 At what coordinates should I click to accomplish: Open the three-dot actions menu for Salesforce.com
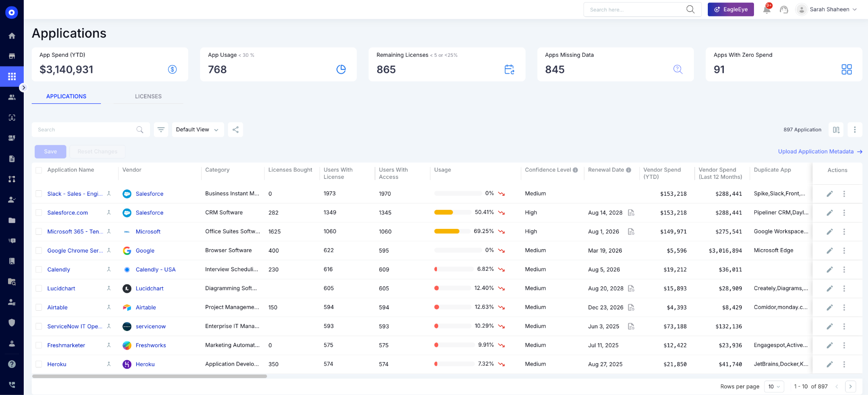[844, 213]
